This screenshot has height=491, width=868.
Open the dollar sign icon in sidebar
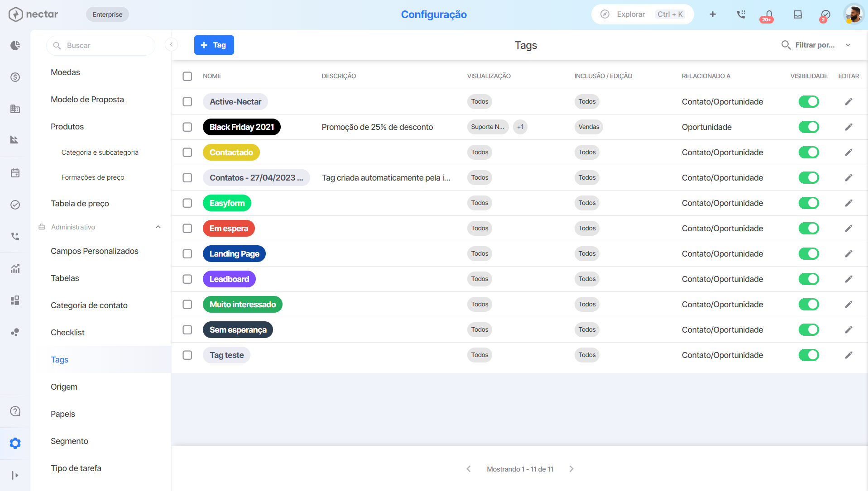point(15,77)
